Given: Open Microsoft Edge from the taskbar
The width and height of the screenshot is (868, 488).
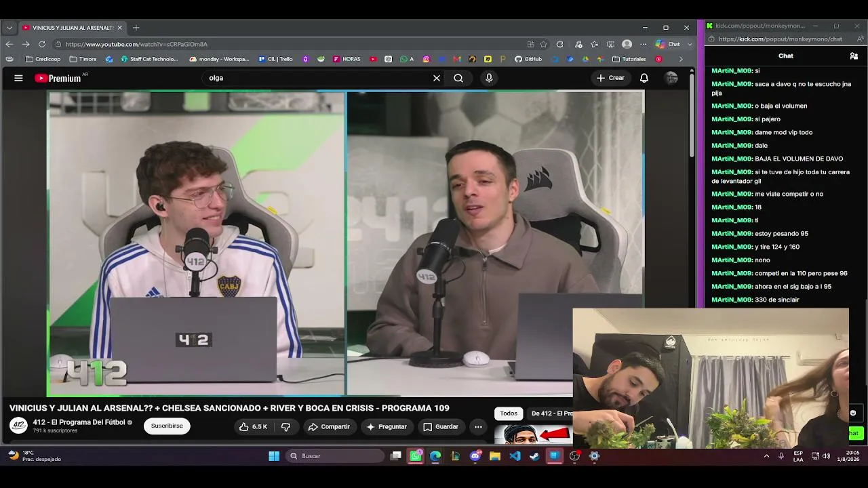Looking at the screenshot, I should pos(435,456).
